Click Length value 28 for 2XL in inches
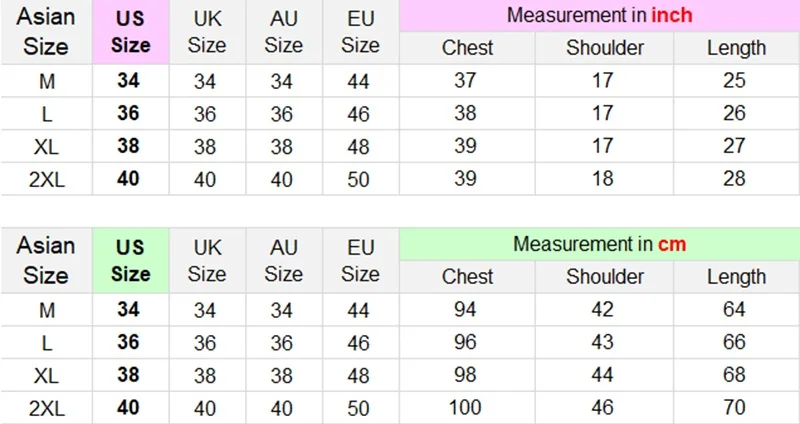 735,179
